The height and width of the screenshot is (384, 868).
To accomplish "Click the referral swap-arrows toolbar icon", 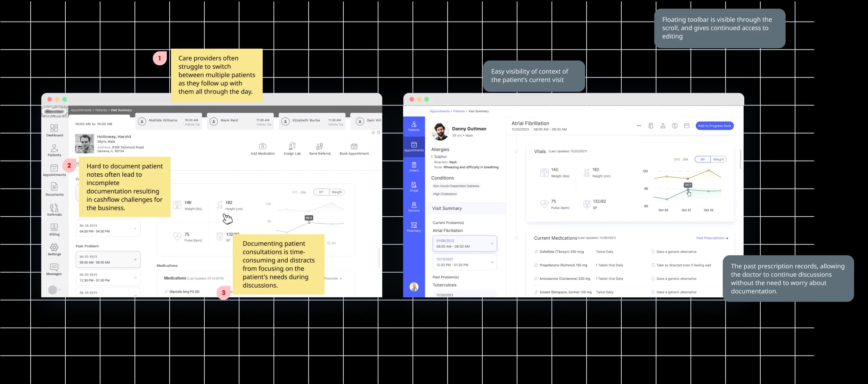I will point(674,126).
